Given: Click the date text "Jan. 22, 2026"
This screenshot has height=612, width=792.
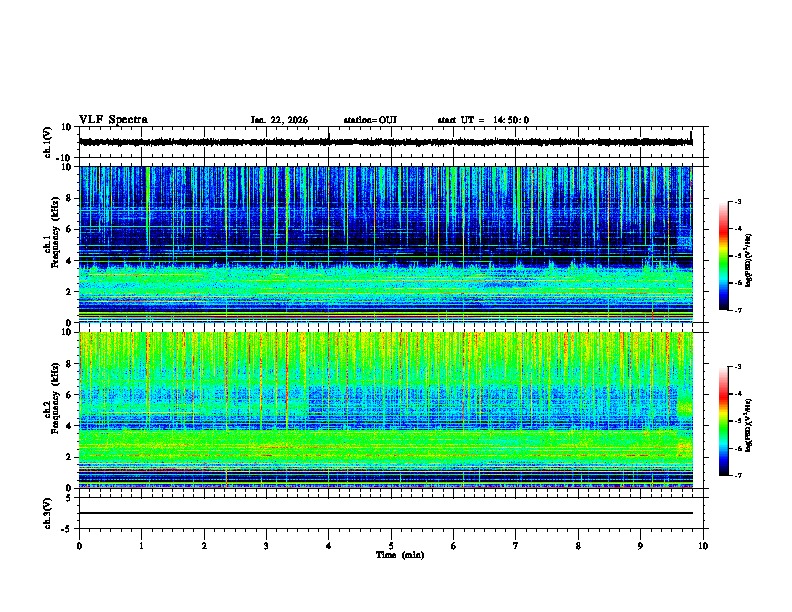Looking at the screenshot, I should click(x=279, y=120).
